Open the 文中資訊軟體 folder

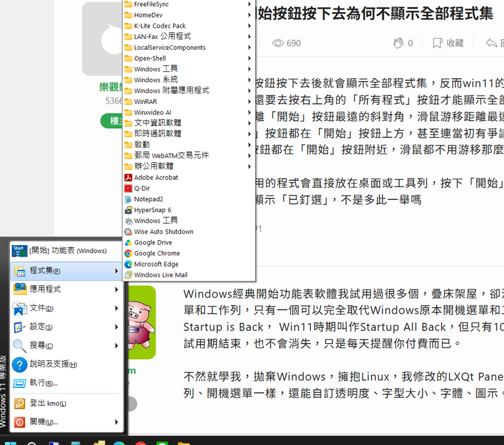[189, 124]
